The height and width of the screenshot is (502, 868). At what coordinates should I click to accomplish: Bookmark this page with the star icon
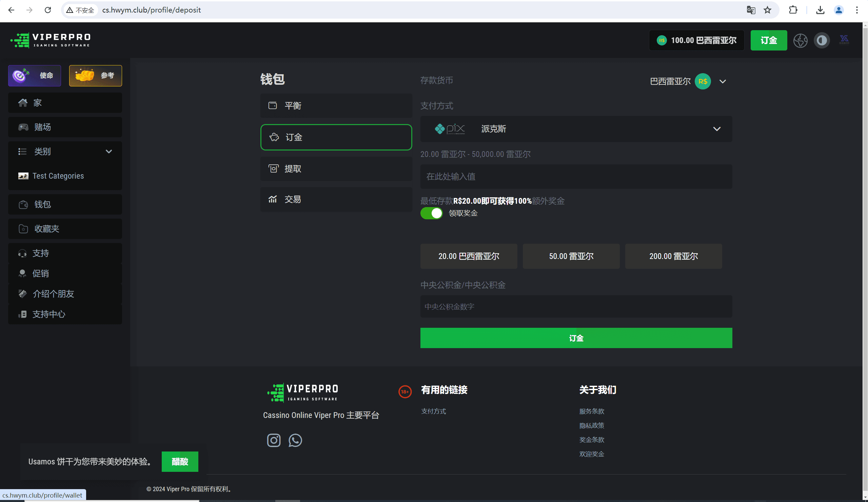point(767,10)
